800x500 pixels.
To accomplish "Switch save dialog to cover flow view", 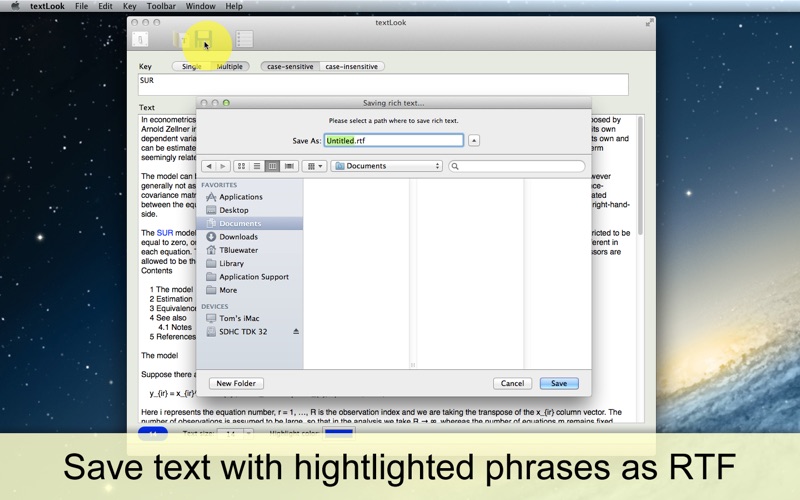I will [289, 166].
